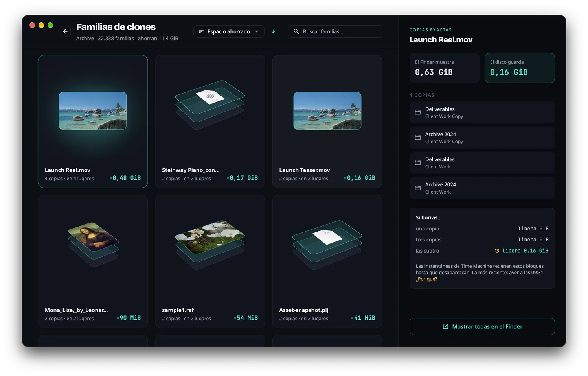The height and width of the screenshot is (376, 588).
Task: Click the ¿Por qué? link
Action: [426, 279]
